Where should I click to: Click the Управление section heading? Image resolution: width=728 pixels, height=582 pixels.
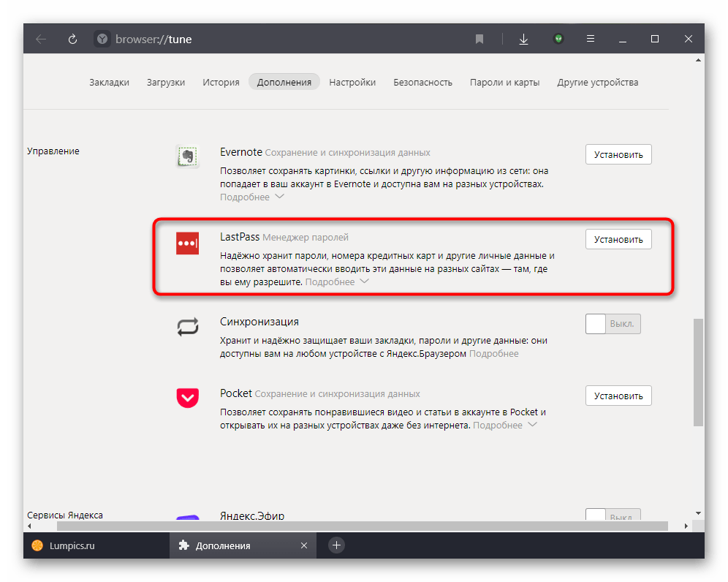(53, 151)
